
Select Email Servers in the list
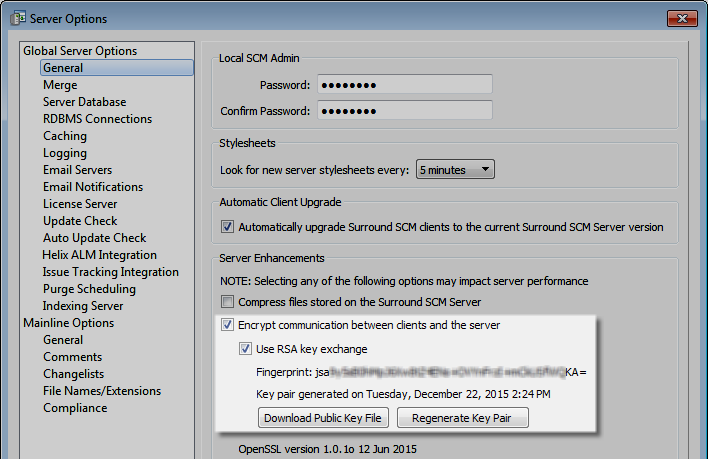tap(78, 170)
